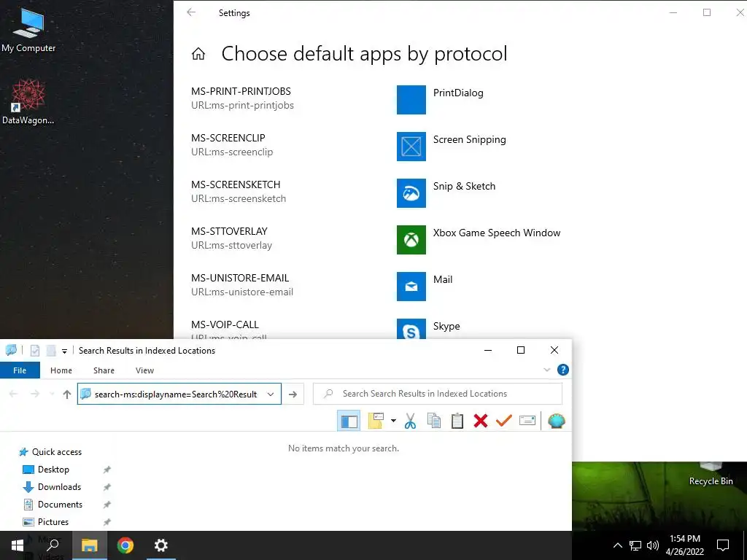The width and height of the screenshot is (747, 560).
Task: Click the Search Results search box
Action: click(x=438, y=394)
